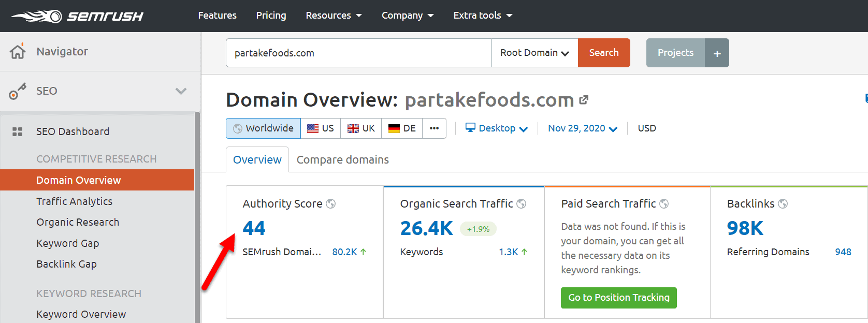Open the Root Domain dropdown
Viewport: 868px width, 323px height.
(x=534, y=53)
